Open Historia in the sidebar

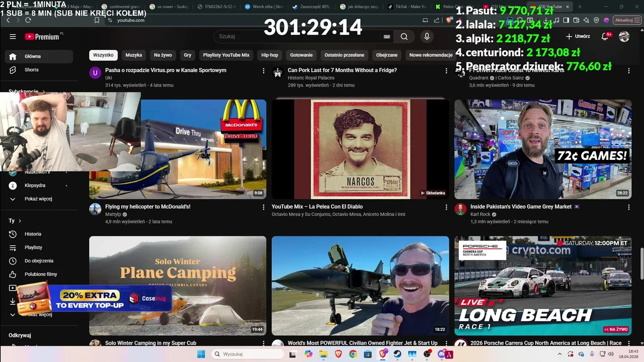tap(39, 234)
